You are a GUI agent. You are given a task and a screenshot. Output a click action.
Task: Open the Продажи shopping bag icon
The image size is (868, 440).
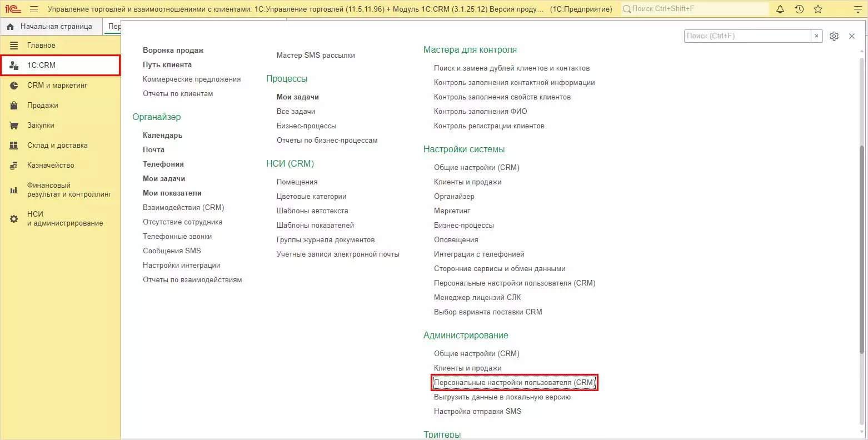14,106
